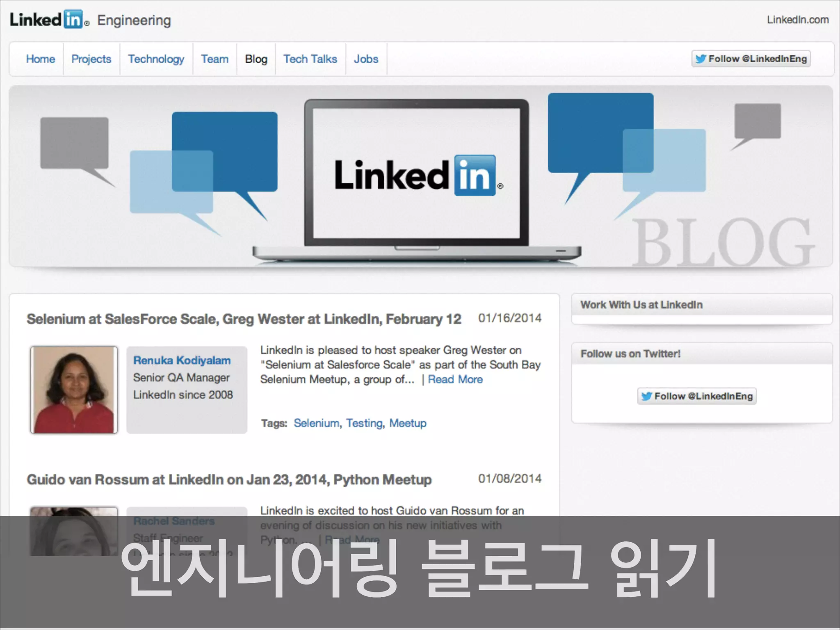This screenshot has width=840, height=630.
Task: Click the Twitter bird in the sidebar Follow button
Action: (x=646, y=396)
